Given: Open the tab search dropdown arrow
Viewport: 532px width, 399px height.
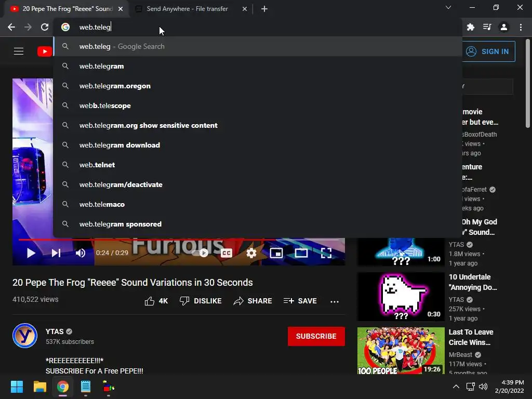Looking at the screenshot, I should point(448,7).
